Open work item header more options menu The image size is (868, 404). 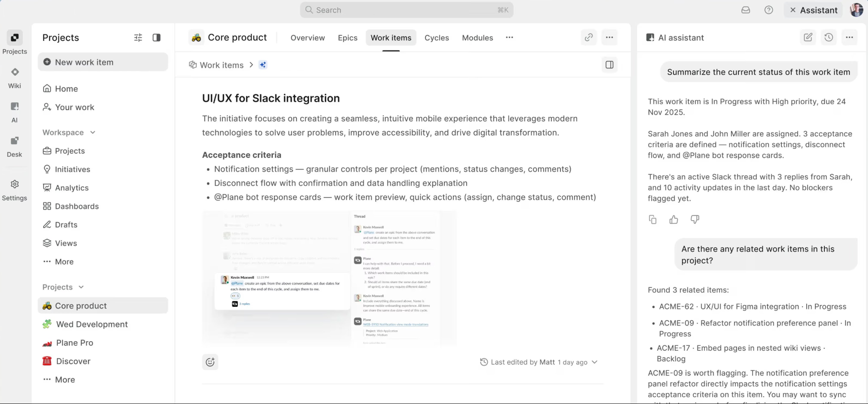click(x=609, y=37)
